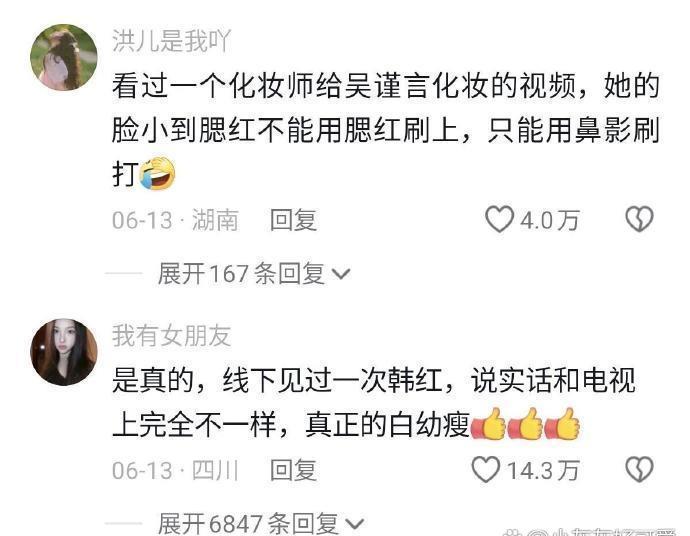Viewport: 690px width, 536px height.
Task: Tap the thumbs-up emojis in second comment
Action: pos(525,424)
